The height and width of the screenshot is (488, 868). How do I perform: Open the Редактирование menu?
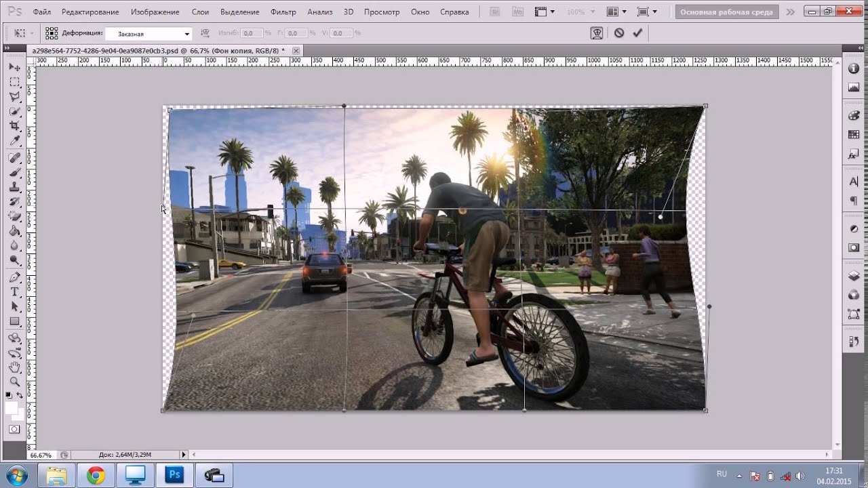[x=90, y=12]
